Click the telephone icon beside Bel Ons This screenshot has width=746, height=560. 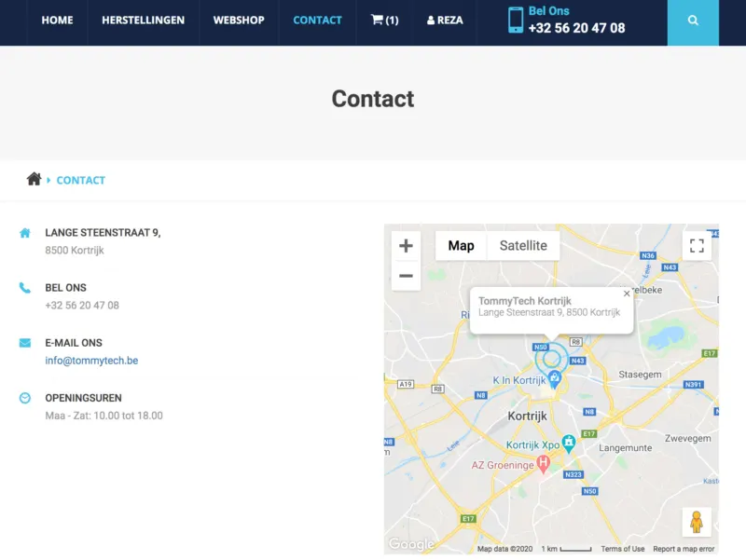25,288
